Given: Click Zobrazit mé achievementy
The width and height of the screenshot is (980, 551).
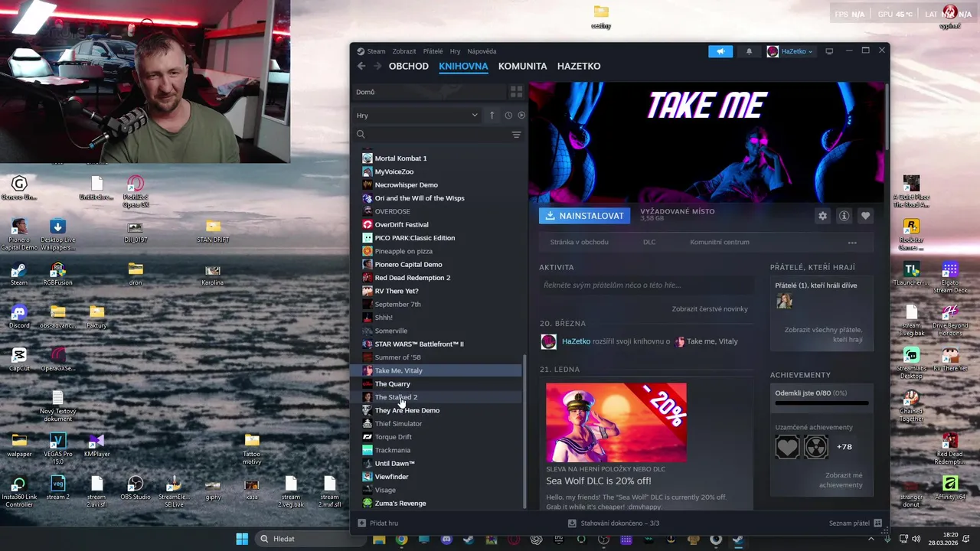Looking at the screenshot, I should (841, 480).
